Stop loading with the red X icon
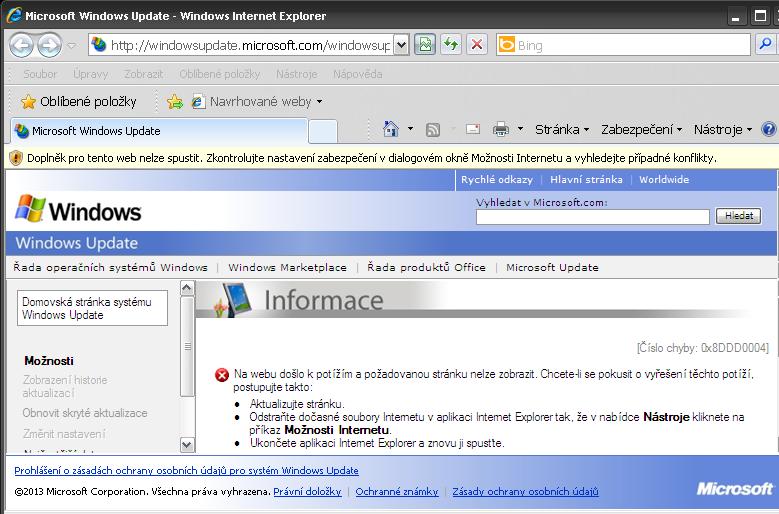This screenshot has width=779, height=514. pos(476,45)
